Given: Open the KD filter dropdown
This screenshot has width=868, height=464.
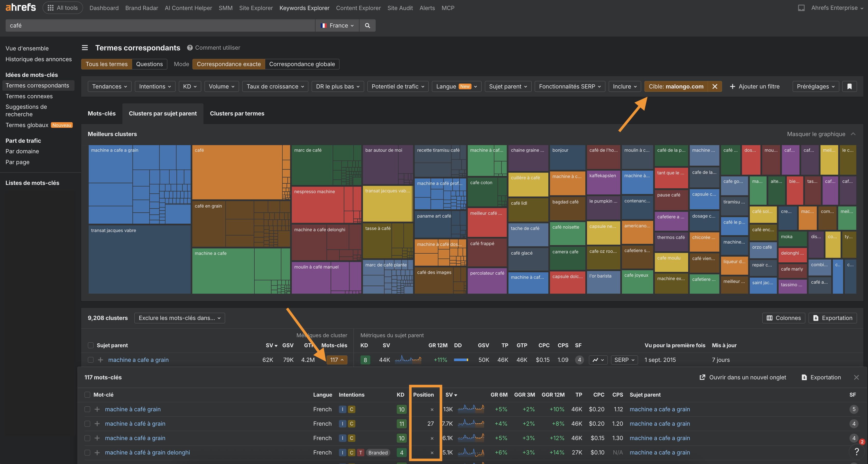Looking at the screenshot, I should pyautogui.click(x=189, y=86).
